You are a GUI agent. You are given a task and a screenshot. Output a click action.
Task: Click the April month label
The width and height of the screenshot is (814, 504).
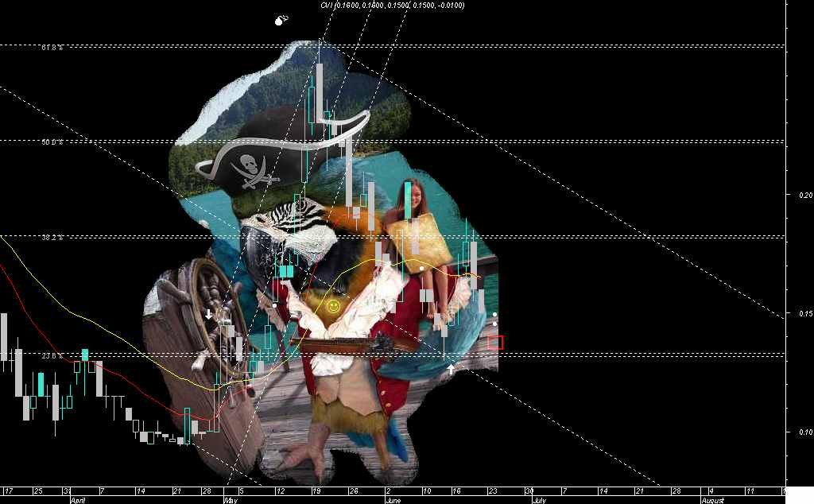click(78, 500)
